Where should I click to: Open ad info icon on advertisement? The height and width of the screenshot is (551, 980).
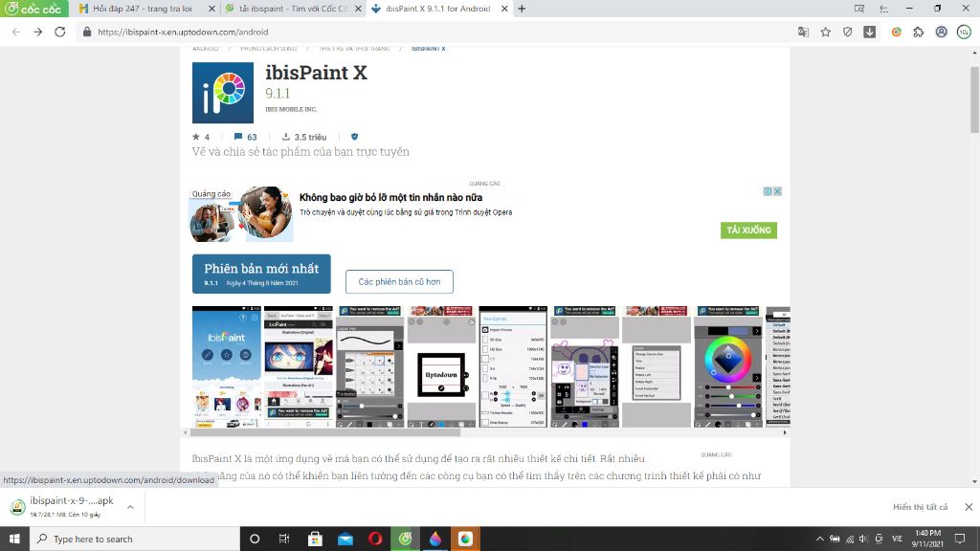768,191
